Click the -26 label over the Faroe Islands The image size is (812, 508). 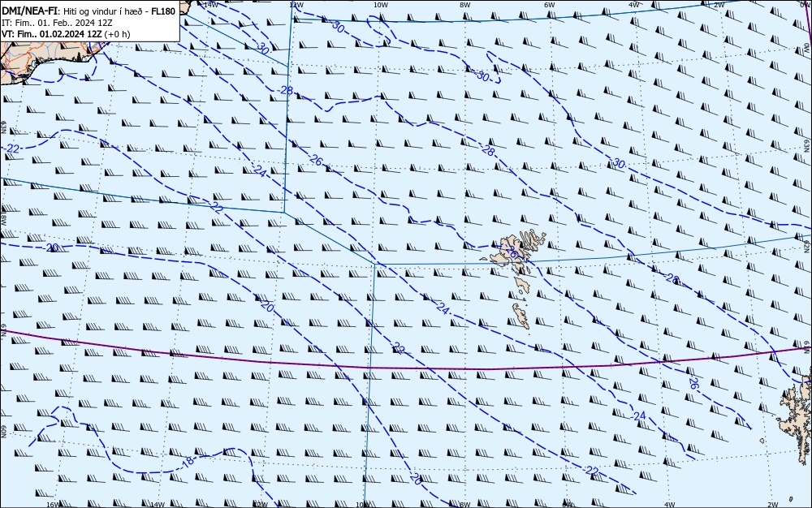pyautogui.click(x=511, y=253)
